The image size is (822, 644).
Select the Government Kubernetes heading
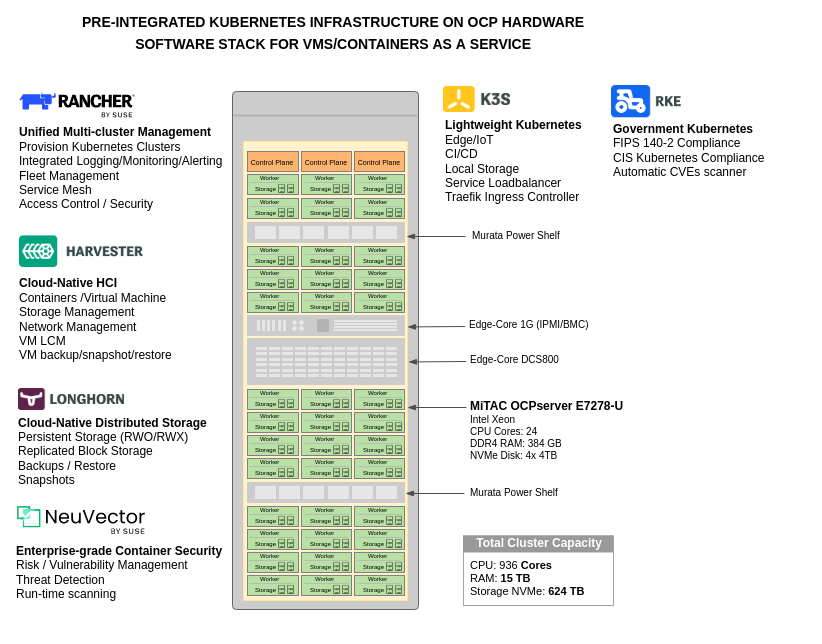point(682,129)
